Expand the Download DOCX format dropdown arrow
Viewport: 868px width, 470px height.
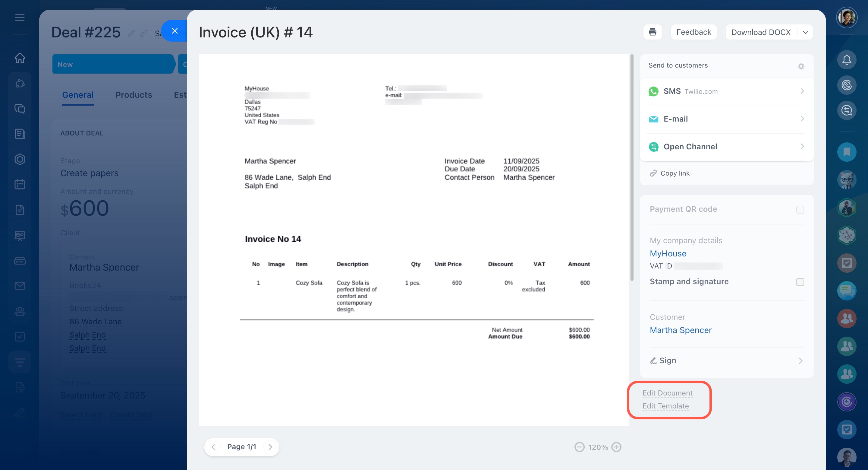(x=805, y=32)
